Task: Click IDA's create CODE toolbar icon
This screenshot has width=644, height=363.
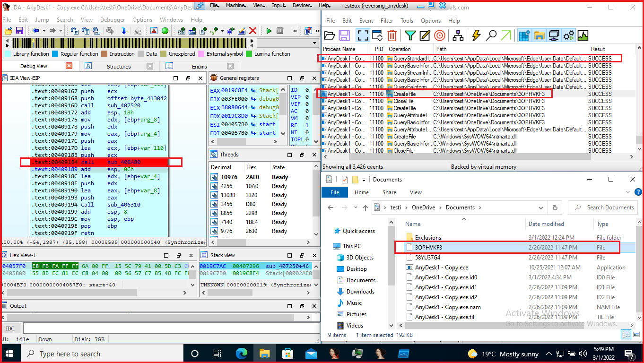Action: click(182, 31)
